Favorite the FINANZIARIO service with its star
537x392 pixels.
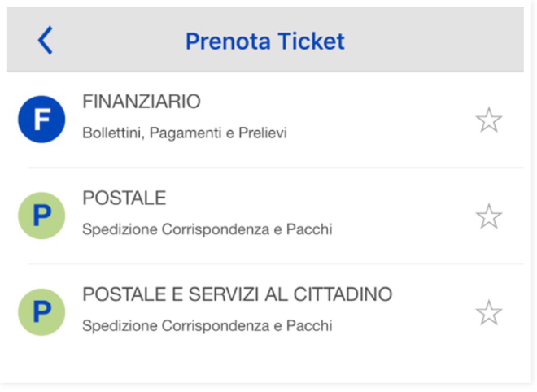point(488,120)
